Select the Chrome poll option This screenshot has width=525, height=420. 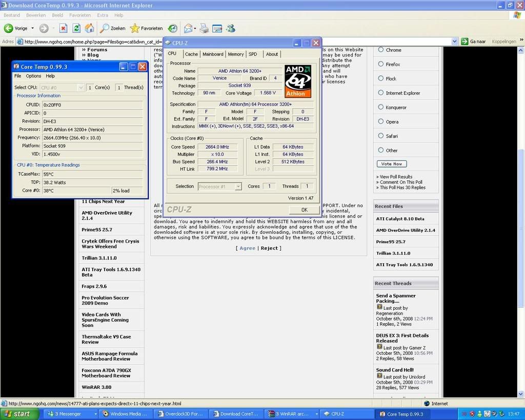click(381, 50)
